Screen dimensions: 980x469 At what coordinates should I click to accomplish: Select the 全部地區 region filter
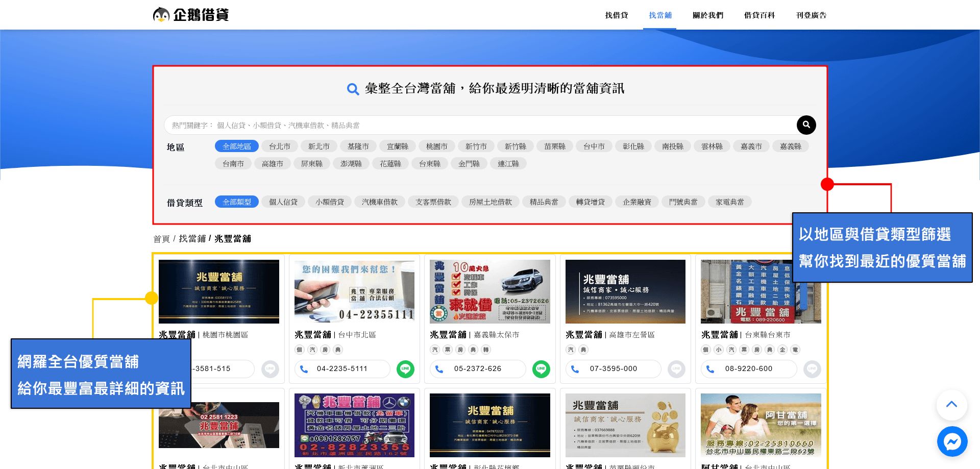237,146
